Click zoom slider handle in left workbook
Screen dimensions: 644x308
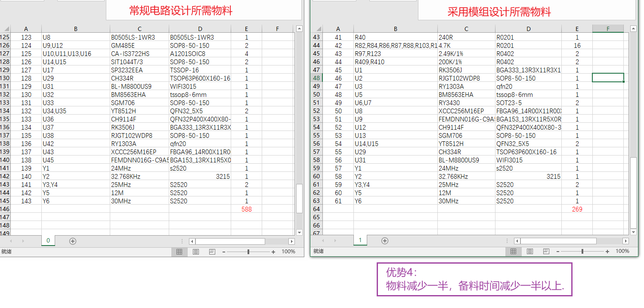pos(248,252)
